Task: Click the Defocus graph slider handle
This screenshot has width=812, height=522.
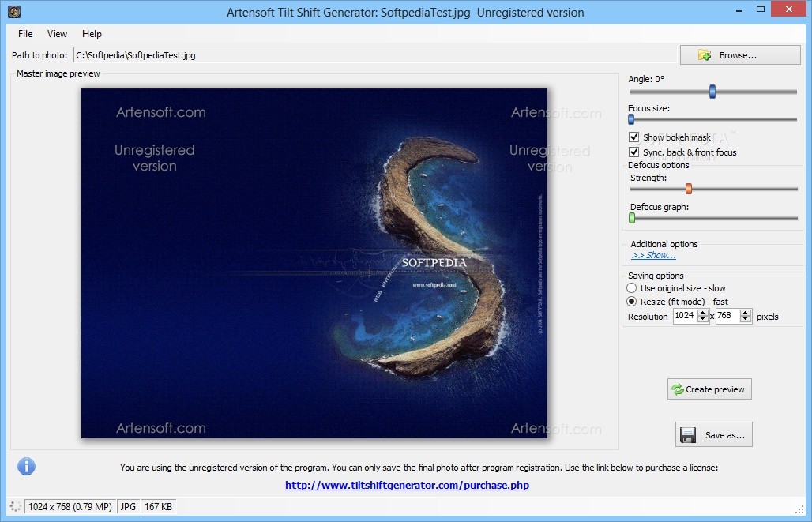Action: (632, 218)
